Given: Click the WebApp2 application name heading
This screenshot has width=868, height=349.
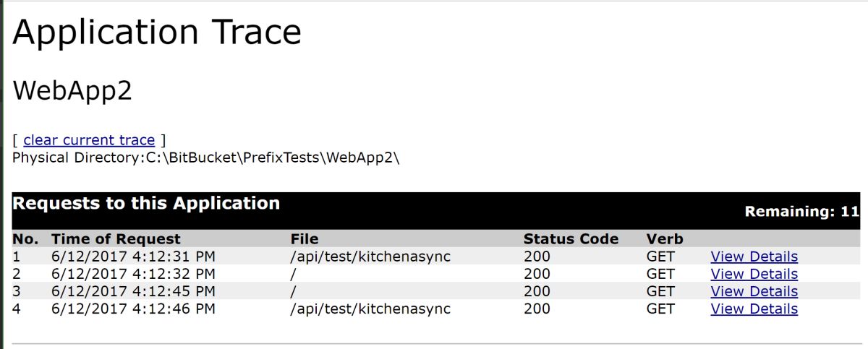Looking at the screenshot, I should coord(72,91).
